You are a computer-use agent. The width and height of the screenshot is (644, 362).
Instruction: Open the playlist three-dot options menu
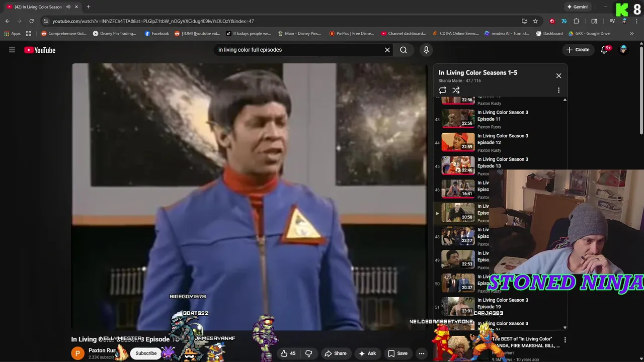[558, 90]
